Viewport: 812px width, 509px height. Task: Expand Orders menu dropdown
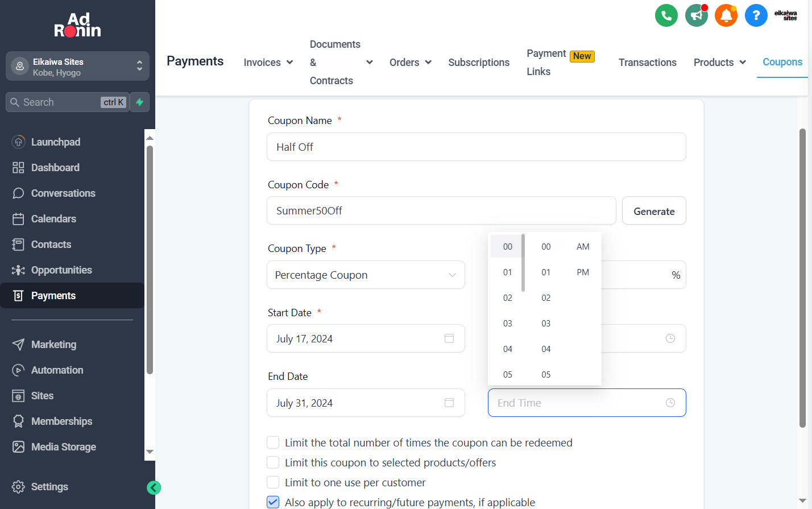point(410,63)
